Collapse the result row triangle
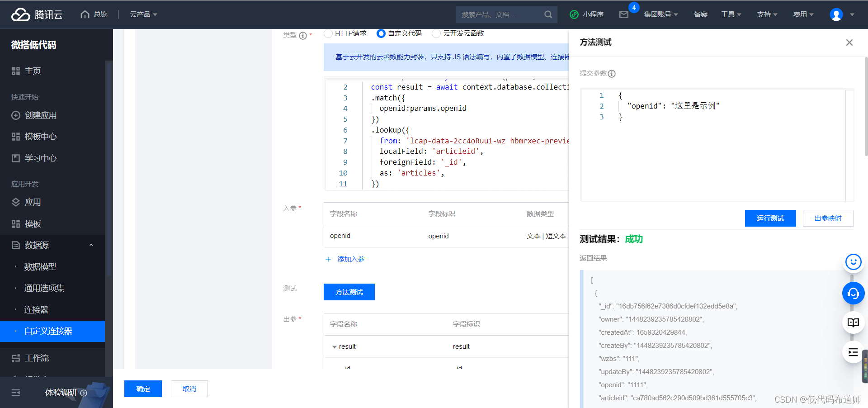The image size is (868, 408). (x=335, y=347)
